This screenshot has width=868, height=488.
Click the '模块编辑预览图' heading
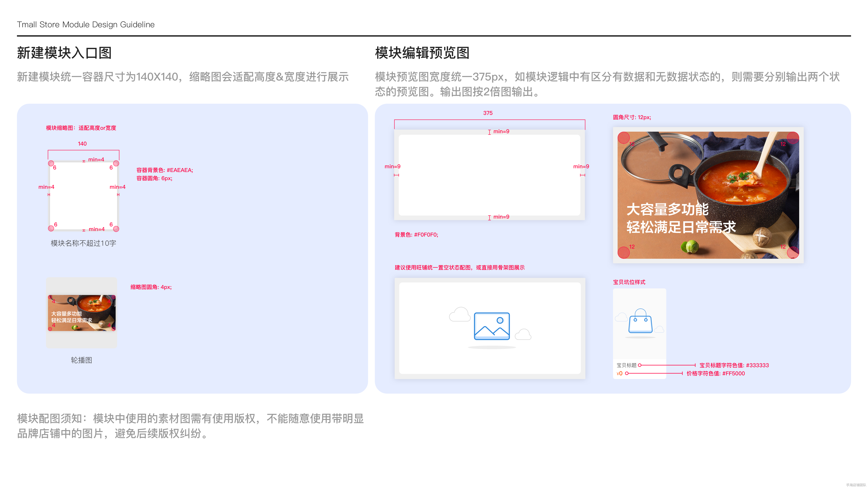(x=422, y=53)
